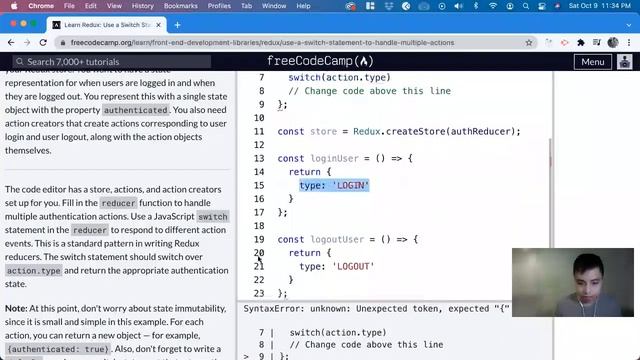640x360 pixels.
Task: Click the switch(action.type) line in editor
Action: click(340, 77)
